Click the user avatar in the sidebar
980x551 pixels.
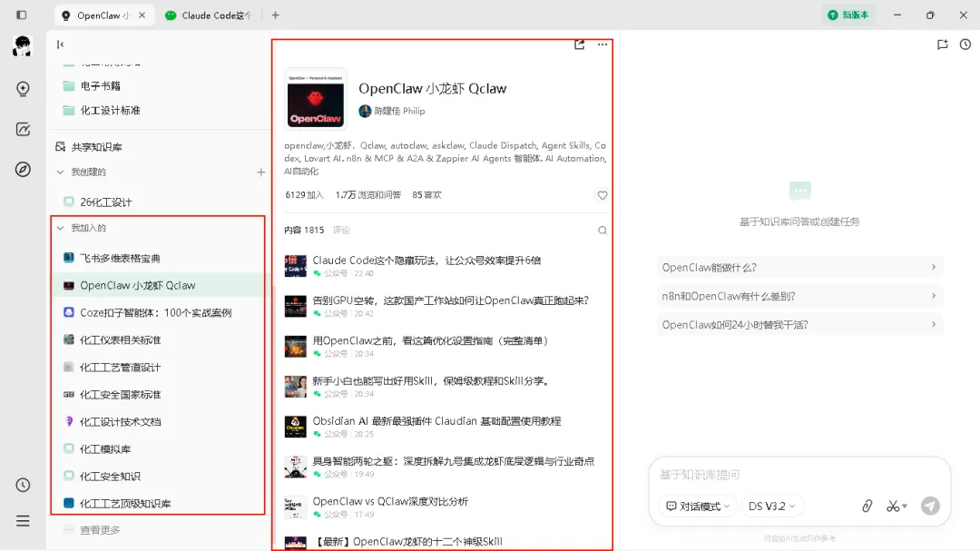coord(23,46)
